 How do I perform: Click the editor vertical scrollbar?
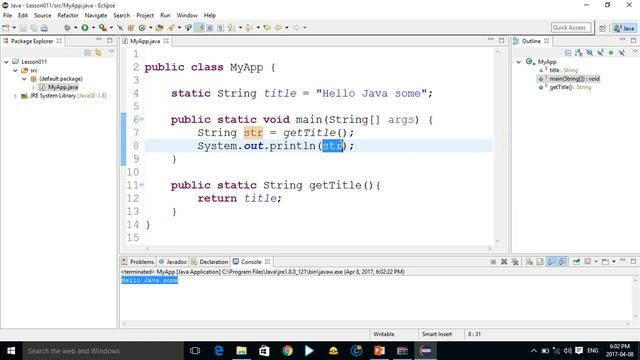click(x=498, y=146)
